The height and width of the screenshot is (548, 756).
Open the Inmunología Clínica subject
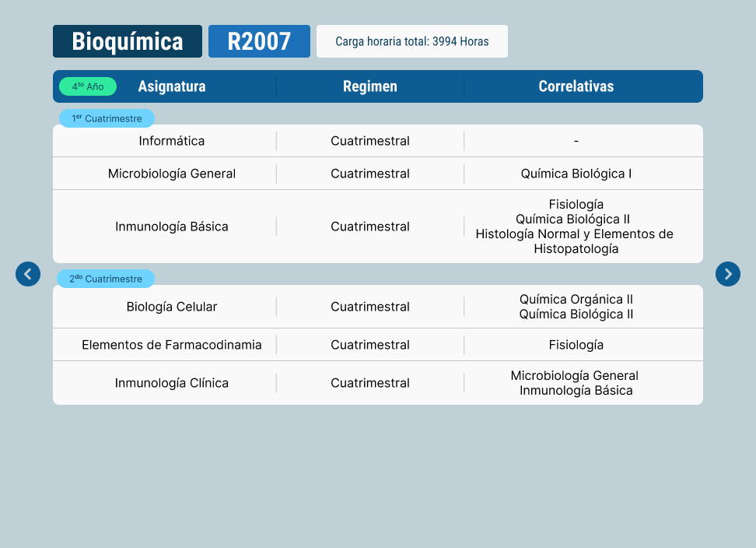coord(172,383)
